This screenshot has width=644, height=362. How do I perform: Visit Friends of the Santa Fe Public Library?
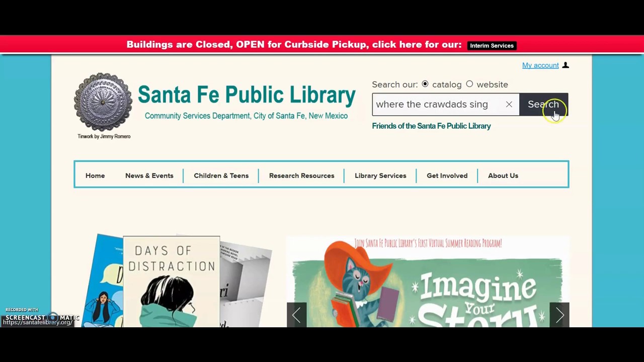(x=431, y=126)
